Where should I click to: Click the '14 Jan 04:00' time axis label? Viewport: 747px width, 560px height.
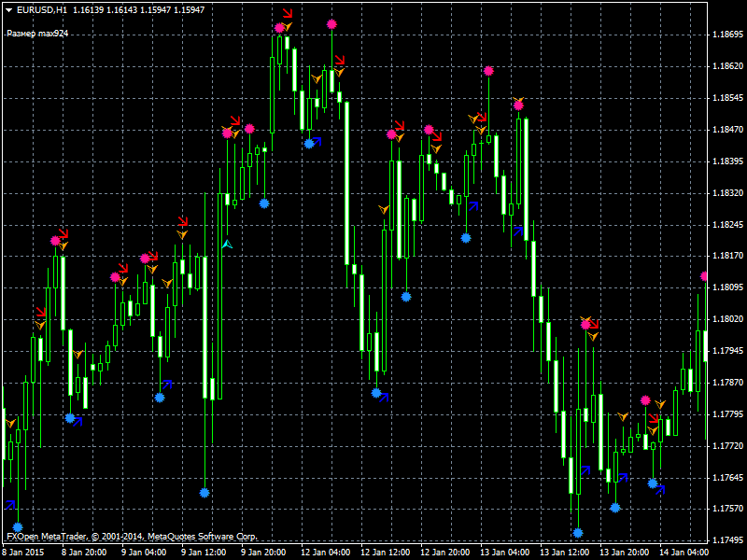tap(684, 553)
